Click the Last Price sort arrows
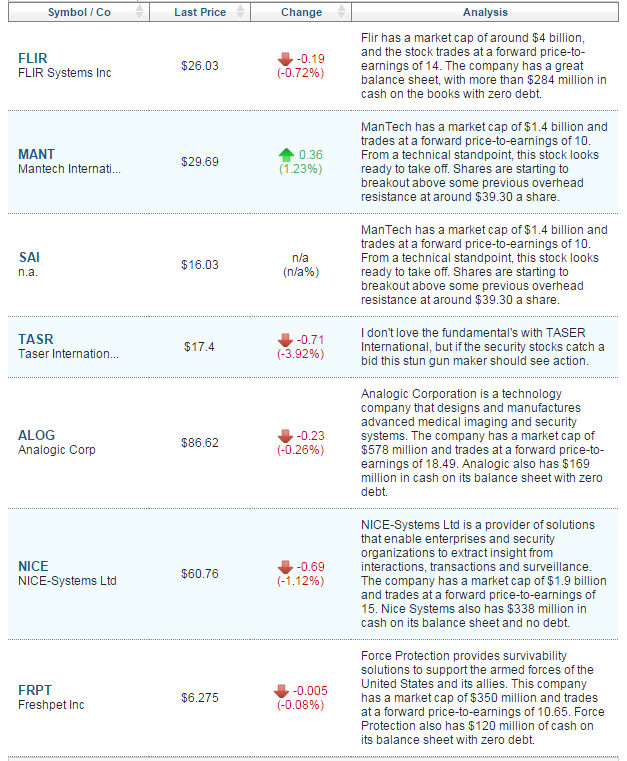This screenshot has height=761, width=627. pos(241,12)
